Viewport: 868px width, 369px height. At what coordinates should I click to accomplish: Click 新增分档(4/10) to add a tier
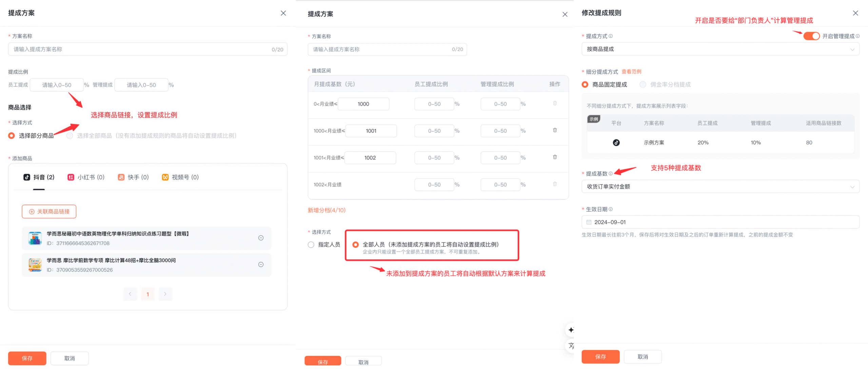click(326, 210)
